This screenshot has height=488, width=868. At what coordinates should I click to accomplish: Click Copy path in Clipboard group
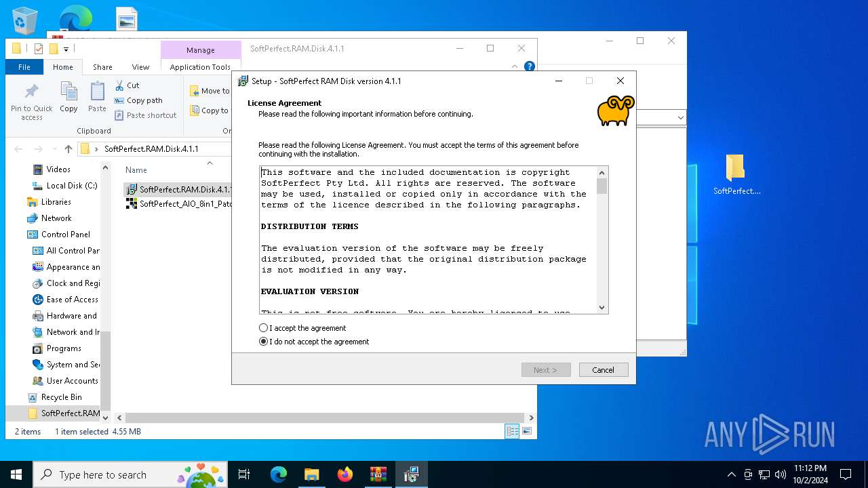tap(138, 100)
